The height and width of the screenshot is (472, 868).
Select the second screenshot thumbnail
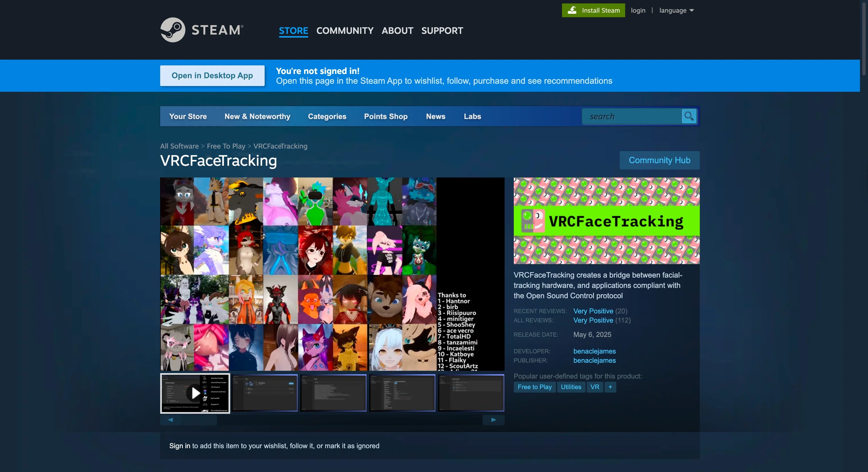pyautogui.click(x=265, y=393)
